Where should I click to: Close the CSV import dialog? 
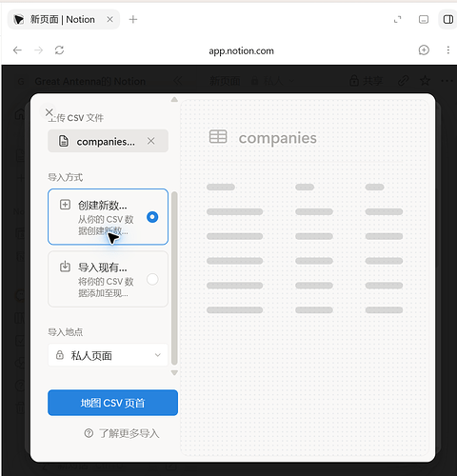click(49, 112)
